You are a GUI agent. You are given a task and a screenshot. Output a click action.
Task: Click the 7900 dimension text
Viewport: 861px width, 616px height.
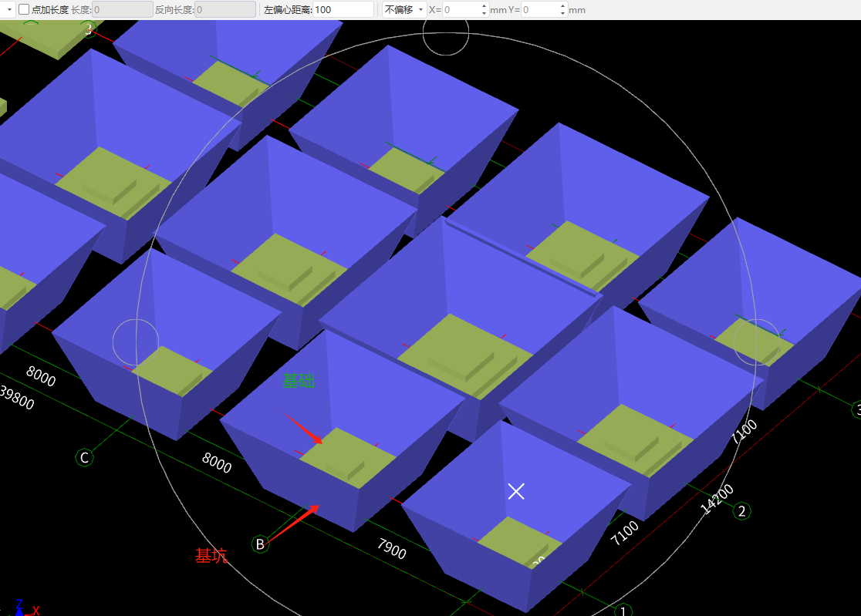click(x=391, y=548)
